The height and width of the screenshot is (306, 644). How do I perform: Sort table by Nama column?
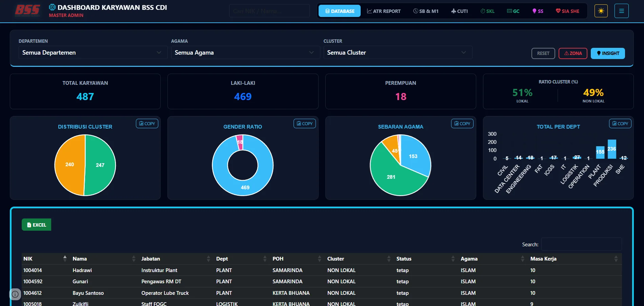point(105,259)
